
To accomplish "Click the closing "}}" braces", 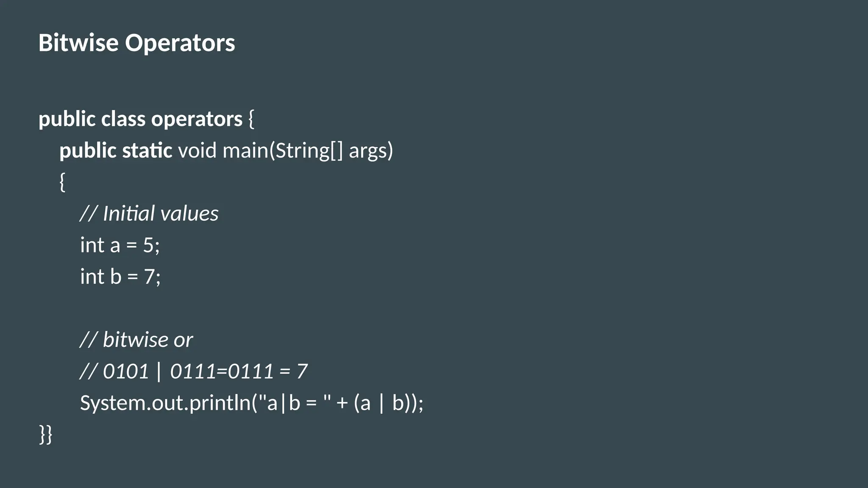I will (46, 434).
